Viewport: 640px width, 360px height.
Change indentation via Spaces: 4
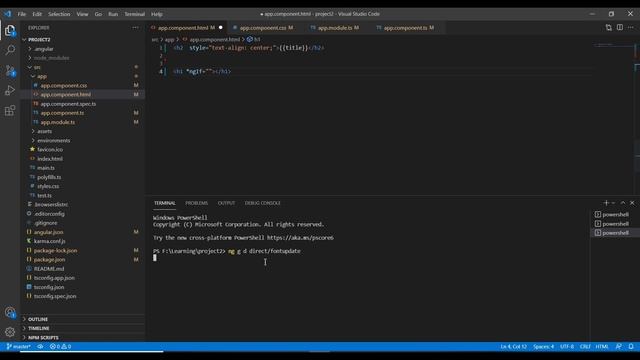pos(543,347)
